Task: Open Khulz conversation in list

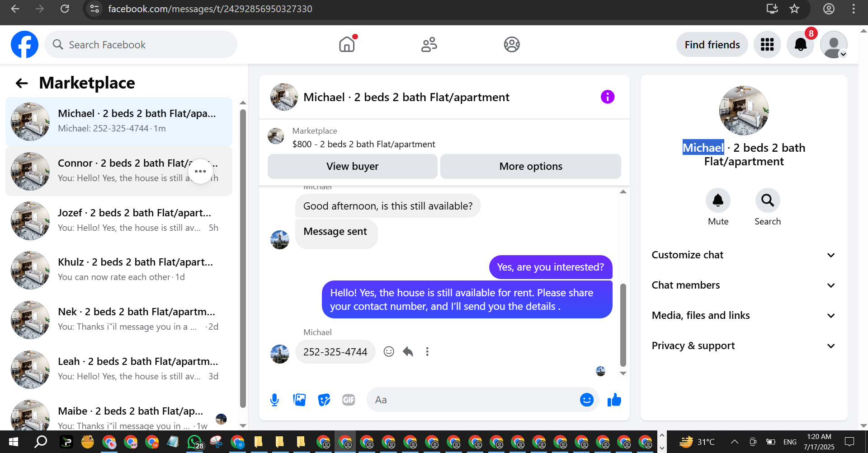Action: tap(119, 270)
